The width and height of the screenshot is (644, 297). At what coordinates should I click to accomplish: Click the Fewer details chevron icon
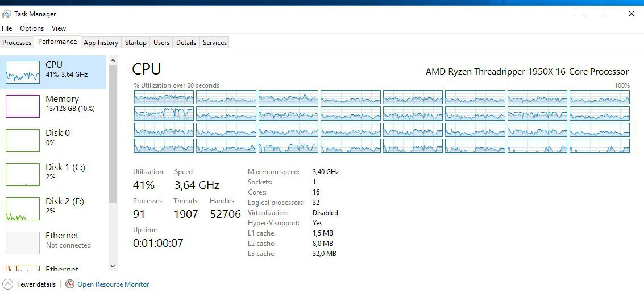7,284
